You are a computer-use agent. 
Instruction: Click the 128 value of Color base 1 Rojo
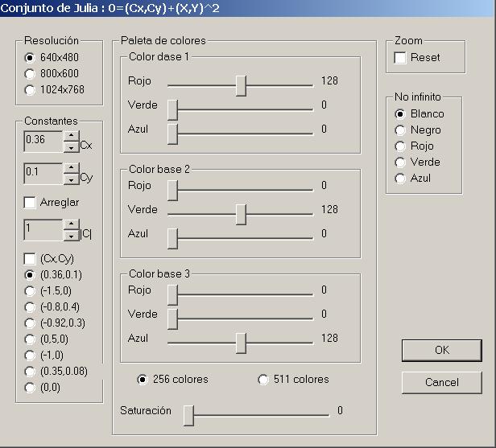click(x=329, y=81)
